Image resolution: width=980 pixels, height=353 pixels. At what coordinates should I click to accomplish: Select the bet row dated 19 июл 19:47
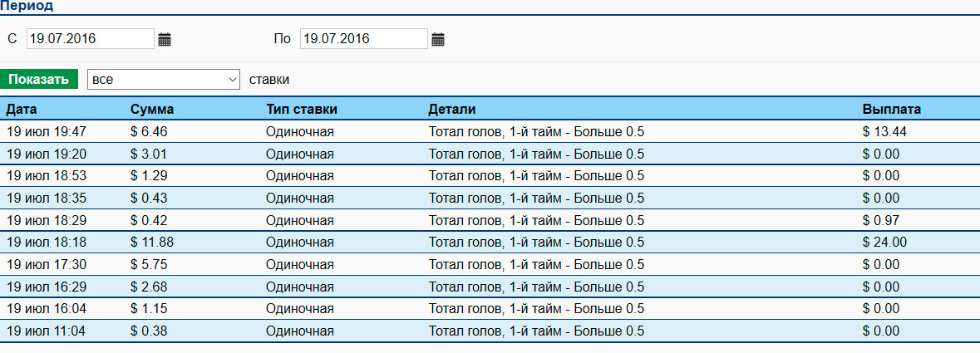point(47,131)
